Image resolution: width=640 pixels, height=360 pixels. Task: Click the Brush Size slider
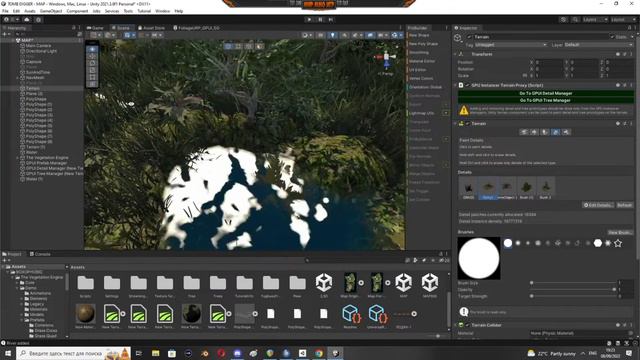(x=573, y=282)
